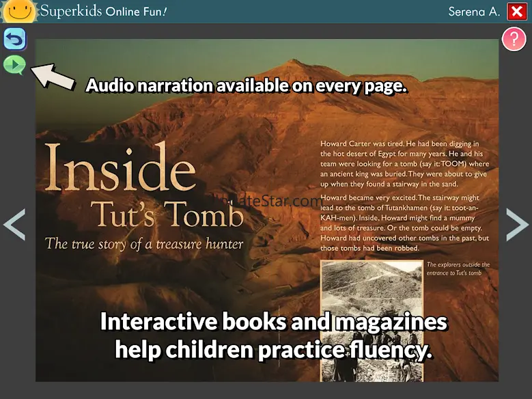
Task: Click the smiley sun logo
Action: [19, 11]
